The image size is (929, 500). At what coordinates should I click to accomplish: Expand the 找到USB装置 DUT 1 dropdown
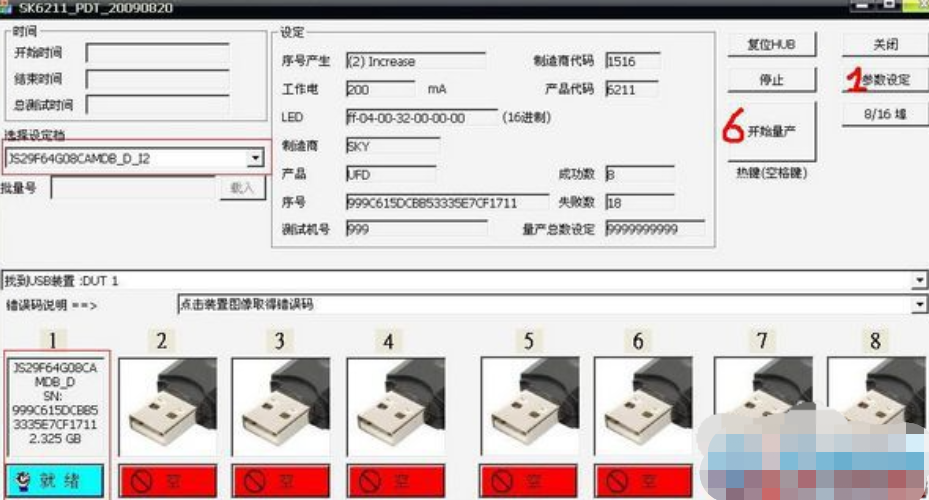click(x=919, y=280)
